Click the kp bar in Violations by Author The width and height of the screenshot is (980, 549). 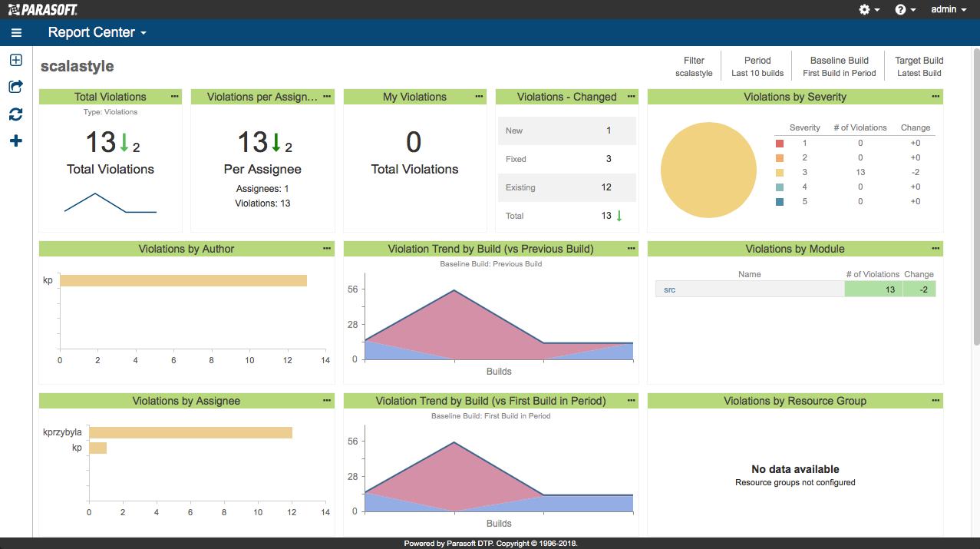[x=183, y=280]
